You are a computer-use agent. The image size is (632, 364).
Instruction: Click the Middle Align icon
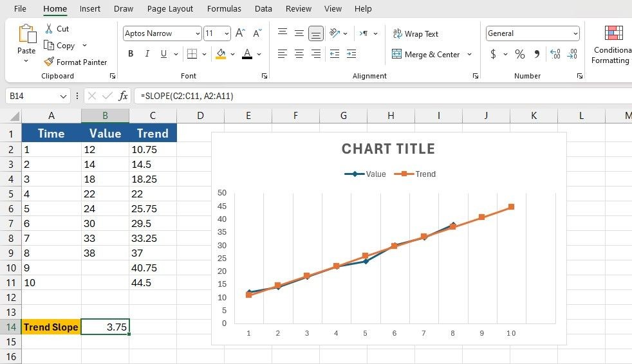click(x=299, y=33)
